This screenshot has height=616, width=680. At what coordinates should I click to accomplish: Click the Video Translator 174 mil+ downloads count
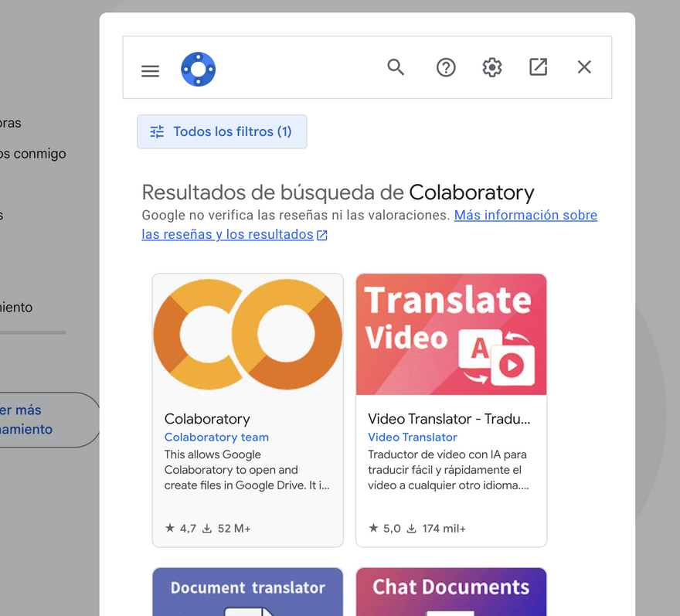click(436, 529)
